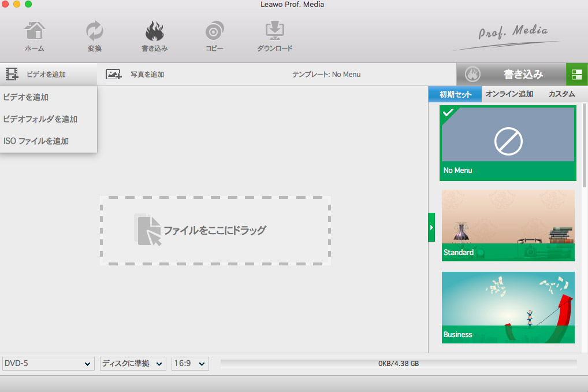Collapse the template panel with green arrow
The image size is (588, 392).
[x=431, y=228]
